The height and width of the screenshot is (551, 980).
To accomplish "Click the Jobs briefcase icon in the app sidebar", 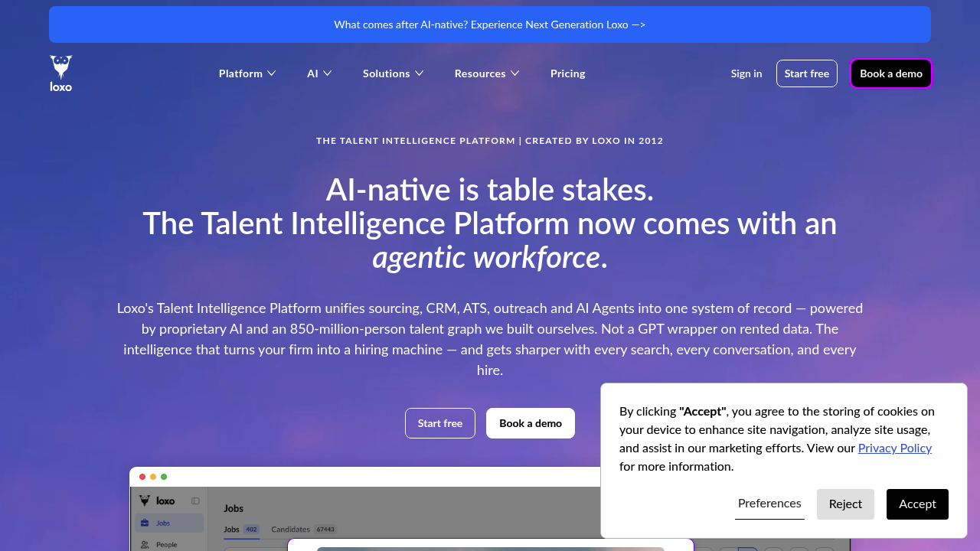I will [145, 523].
